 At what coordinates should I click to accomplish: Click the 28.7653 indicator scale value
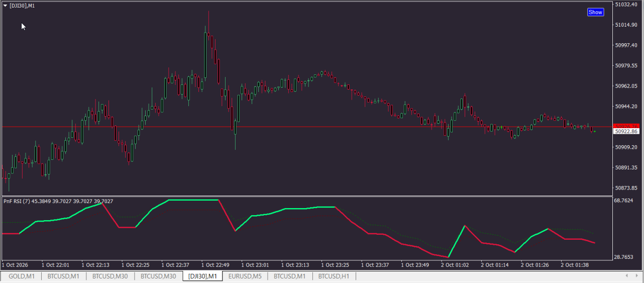click(x=624, y=257)
